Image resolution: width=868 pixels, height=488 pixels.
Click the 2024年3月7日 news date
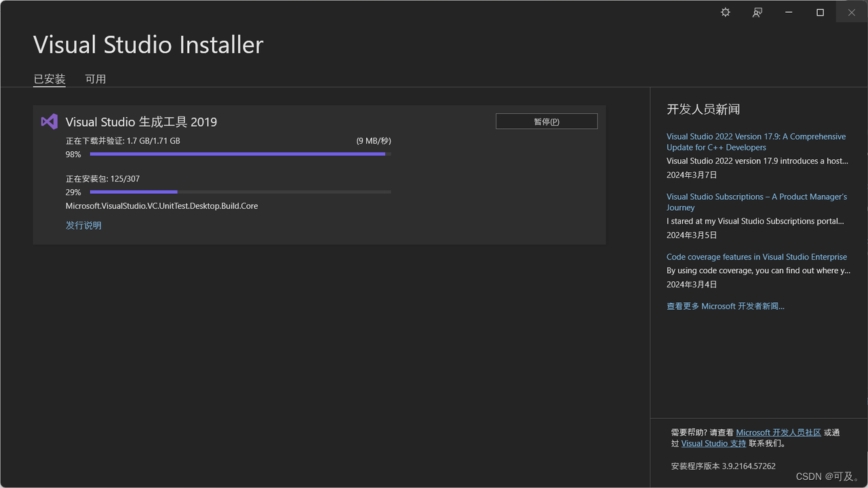tap(692, 175)
